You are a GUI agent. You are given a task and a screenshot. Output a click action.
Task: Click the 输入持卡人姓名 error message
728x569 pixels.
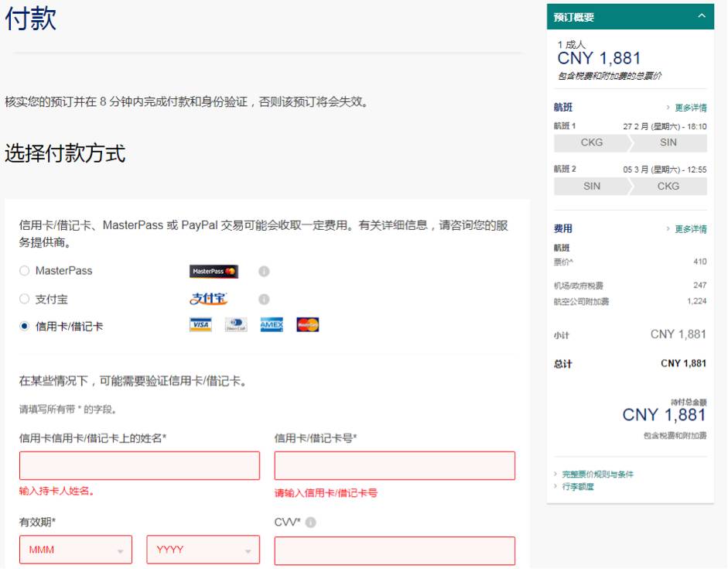pos(56,491)
